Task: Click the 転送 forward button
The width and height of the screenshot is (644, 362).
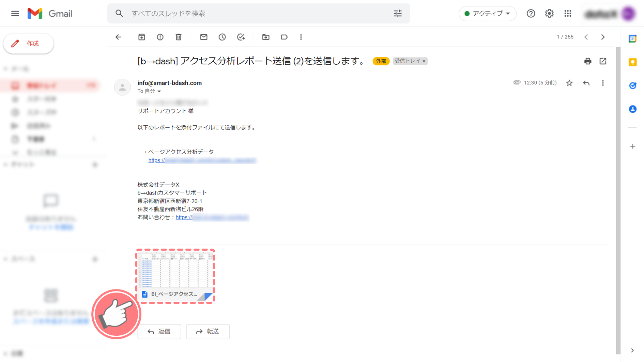Action: coord(208,331)
